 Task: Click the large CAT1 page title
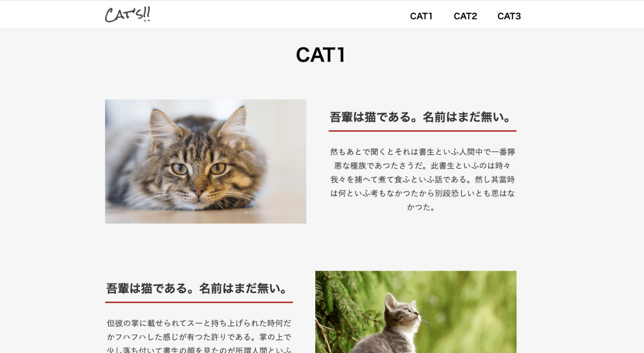(320, 55)
